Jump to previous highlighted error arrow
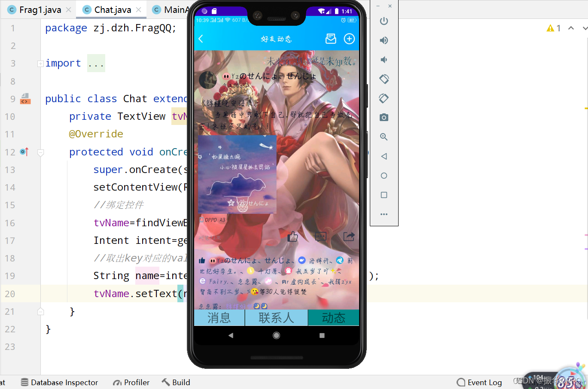588x389 pixels. tap(571, 28)
